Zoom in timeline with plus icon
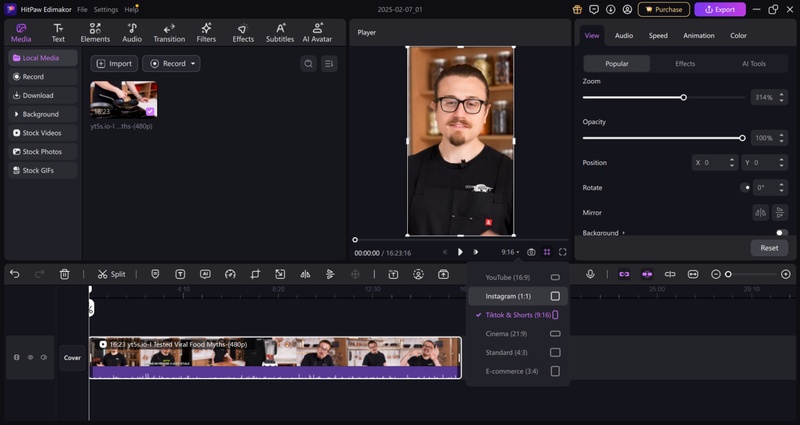800x425 pixels. click(x=786, y=274)
